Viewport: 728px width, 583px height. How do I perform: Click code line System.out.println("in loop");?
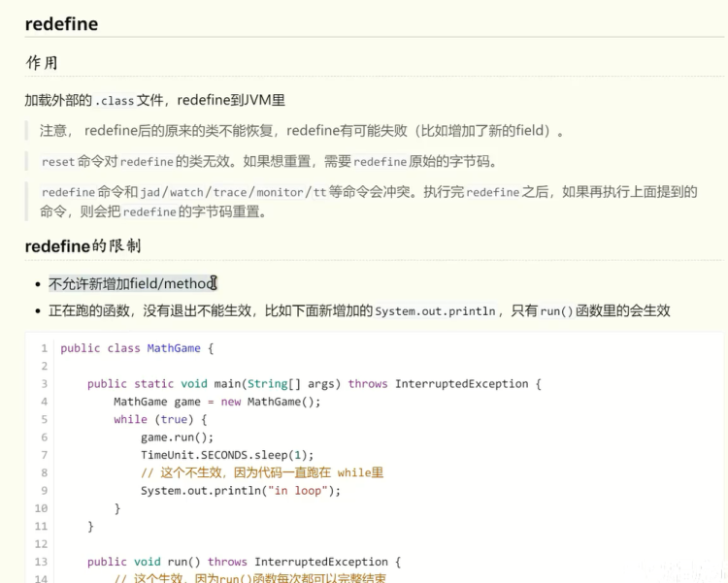(241, 491)
